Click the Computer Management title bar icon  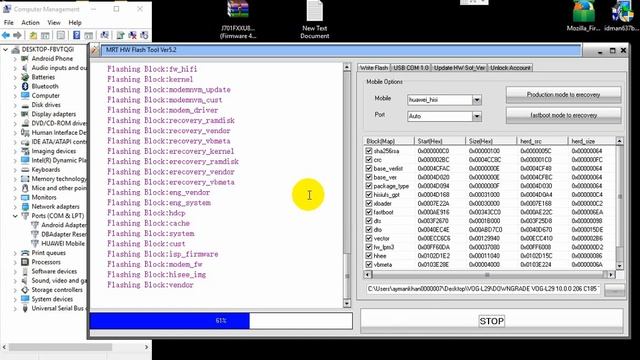(7, 9)
